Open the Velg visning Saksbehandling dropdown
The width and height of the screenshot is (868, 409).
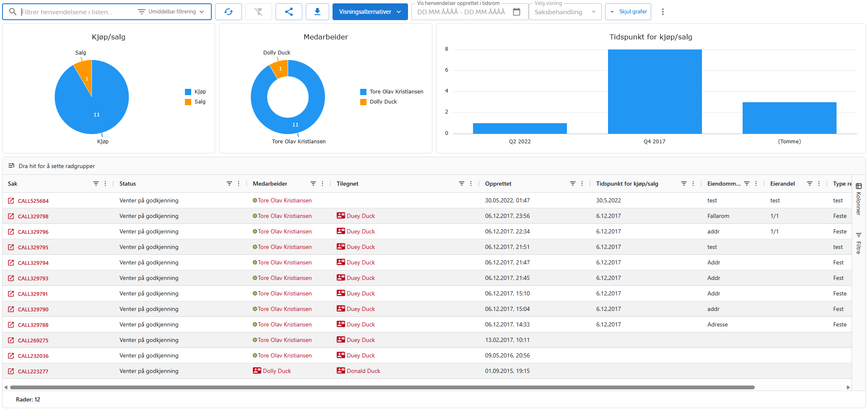coord(564,12)
